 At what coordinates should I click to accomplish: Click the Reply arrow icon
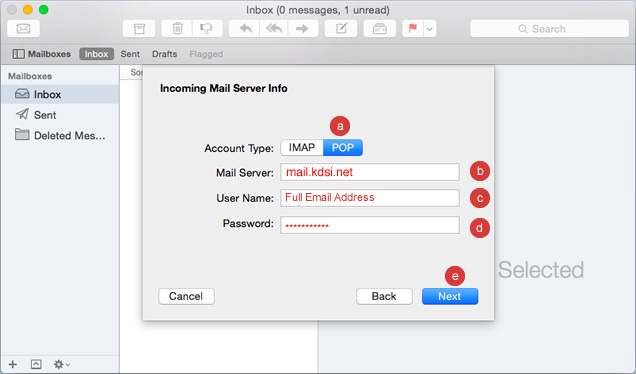245,29
